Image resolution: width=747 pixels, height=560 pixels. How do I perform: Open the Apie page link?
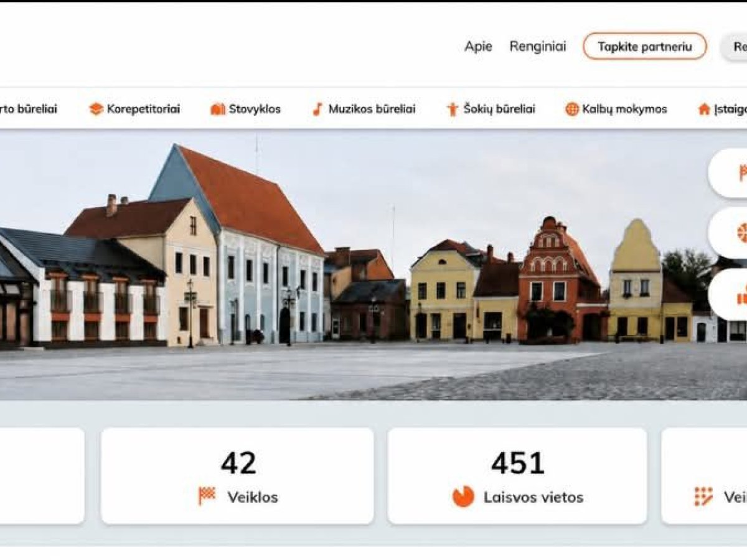tap(478, 47)
